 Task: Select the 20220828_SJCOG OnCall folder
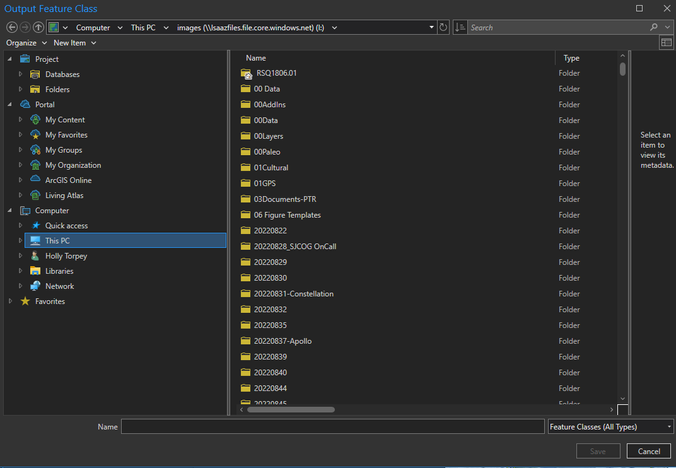tap(295, 246)
